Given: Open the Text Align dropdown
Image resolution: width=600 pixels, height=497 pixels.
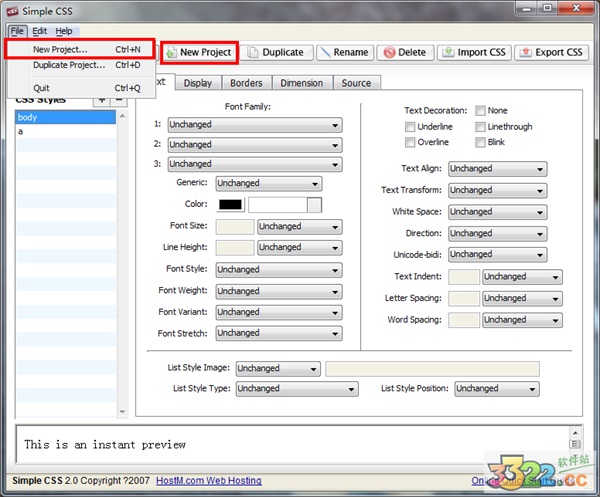Looking at the screenshot, I should pos(497,169).
